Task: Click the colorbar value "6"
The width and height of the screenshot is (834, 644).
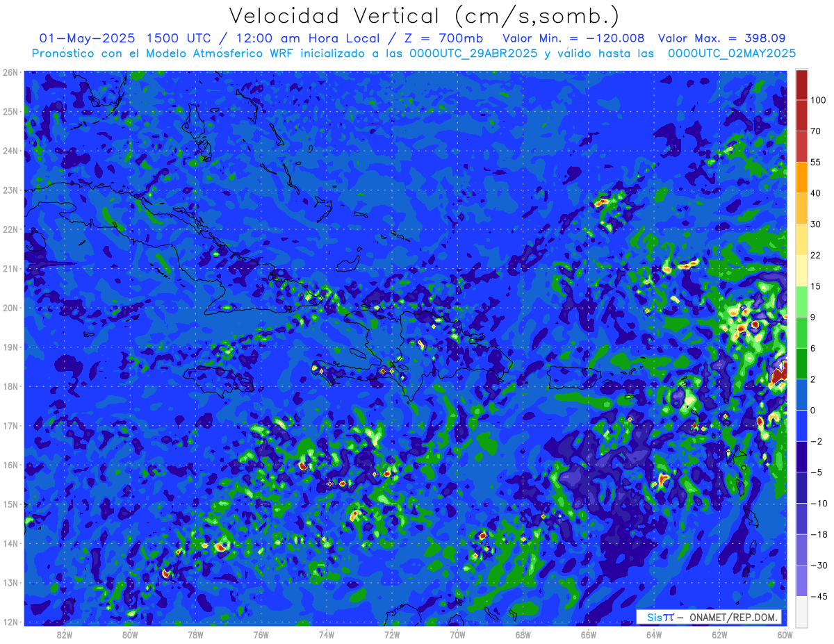Action: click(813, 348)
